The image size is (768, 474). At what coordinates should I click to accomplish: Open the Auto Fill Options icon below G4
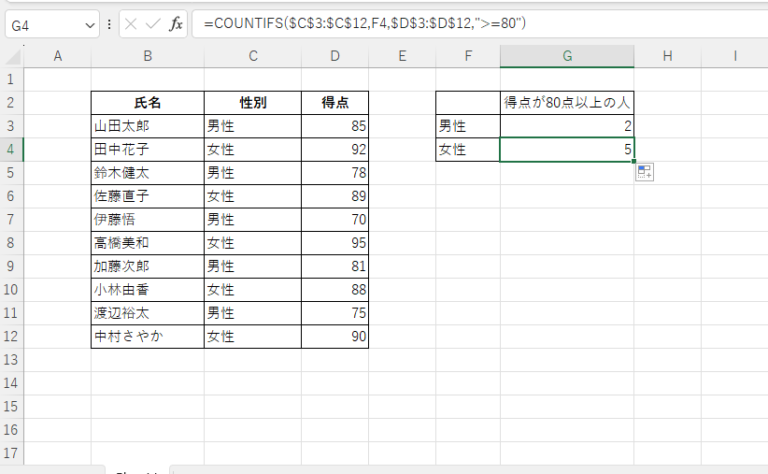click(x=643, y=172)
